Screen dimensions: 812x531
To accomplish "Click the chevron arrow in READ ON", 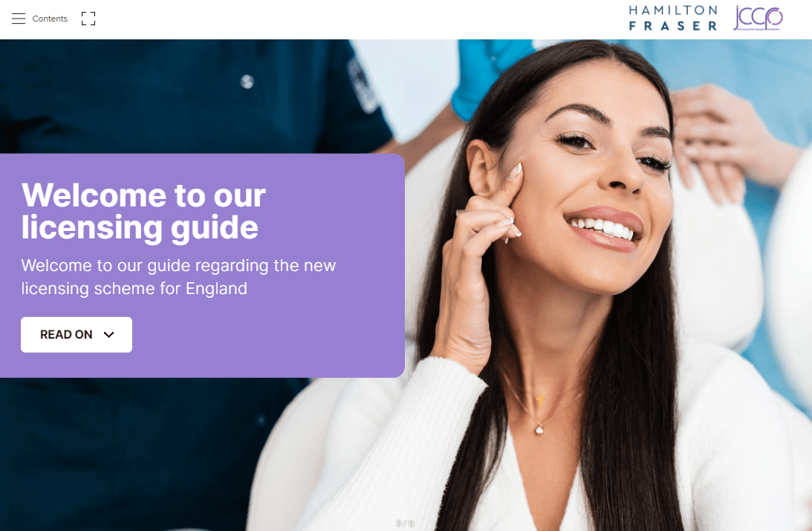I will [x=108, y=335].
